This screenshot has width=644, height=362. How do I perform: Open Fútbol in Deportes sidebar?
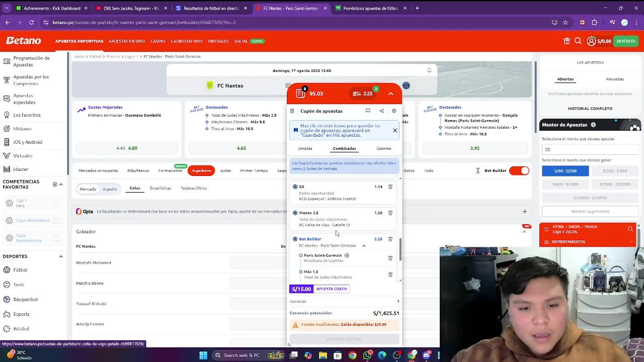pyautogui.click(x=20, y=270)
